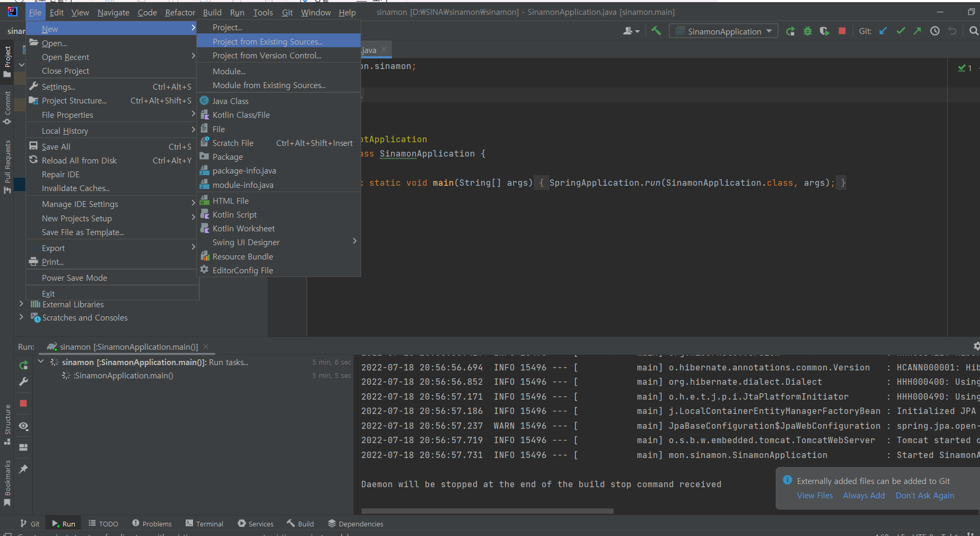Click the Git Commit green checkmark

pyautogui.click(x=900, y=31)
